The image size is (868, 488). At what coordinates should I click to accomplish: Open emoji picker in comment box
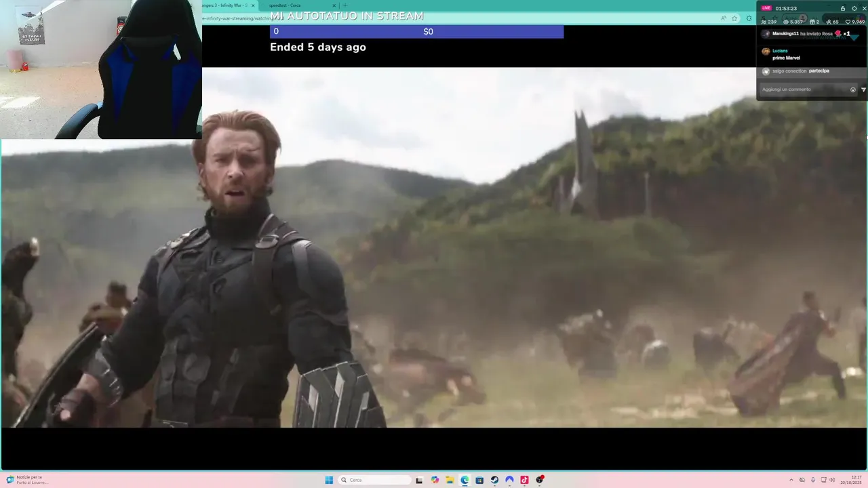(853, 89)
